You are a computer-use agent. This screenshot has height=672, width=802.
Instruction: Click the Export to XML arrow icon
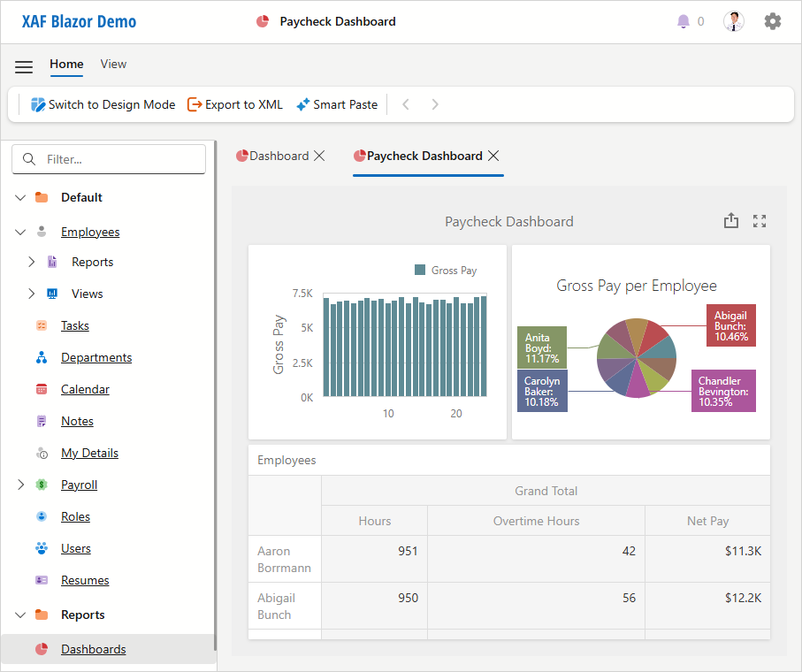click(195, 104)
